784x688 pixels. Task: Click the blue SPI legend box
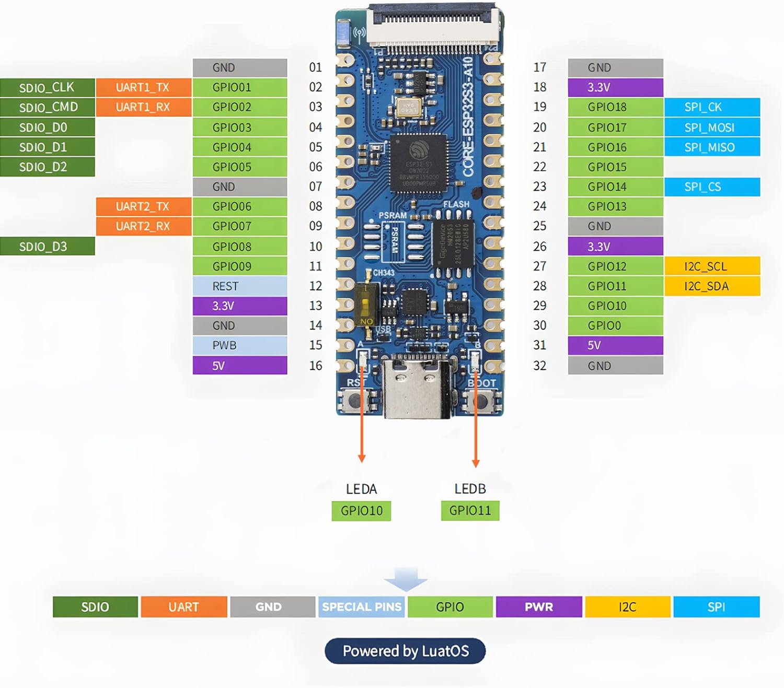click(x=717, y=607)
